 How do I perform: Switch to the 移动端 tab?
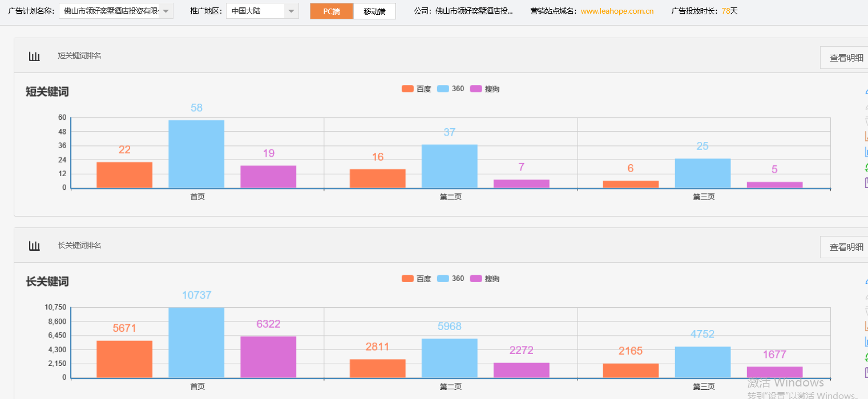coord(374,11)
